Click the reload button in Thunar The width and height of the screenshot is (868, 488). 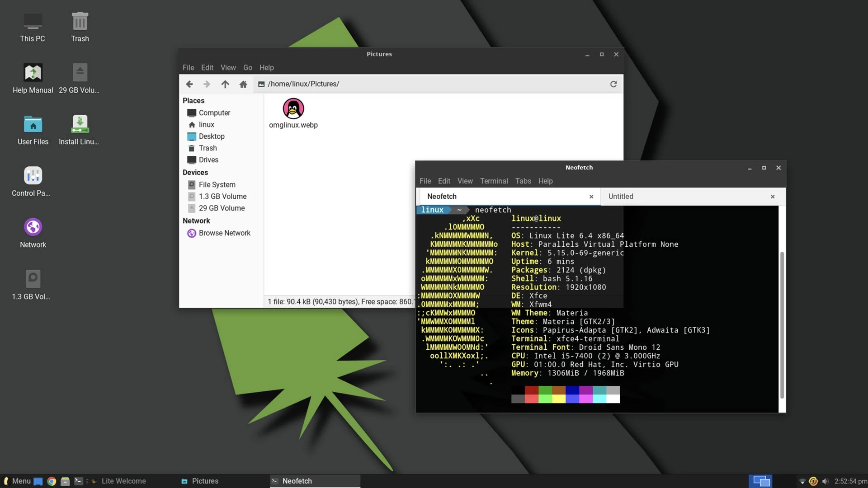pos(613,84)
